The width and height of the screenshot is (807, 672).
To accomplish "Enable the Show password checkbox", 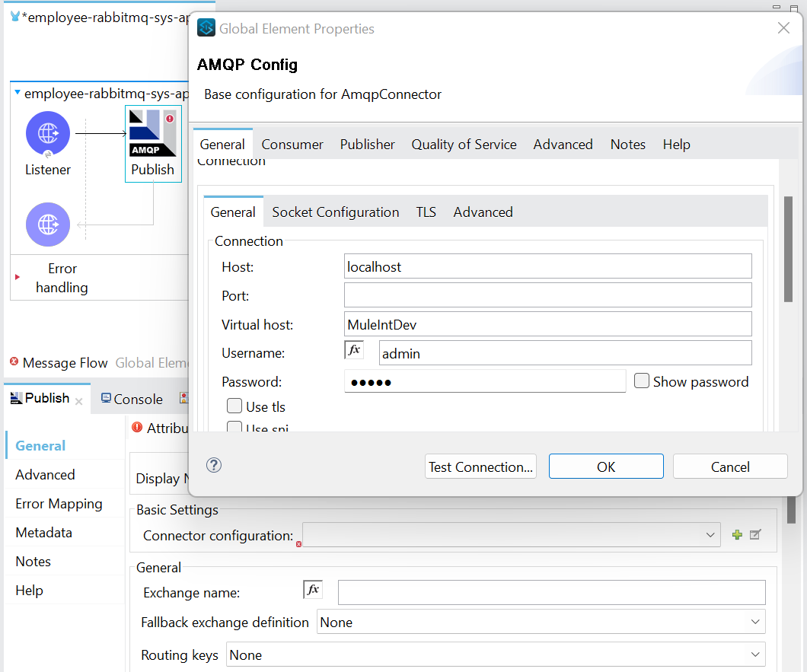I will pos(641,381).
